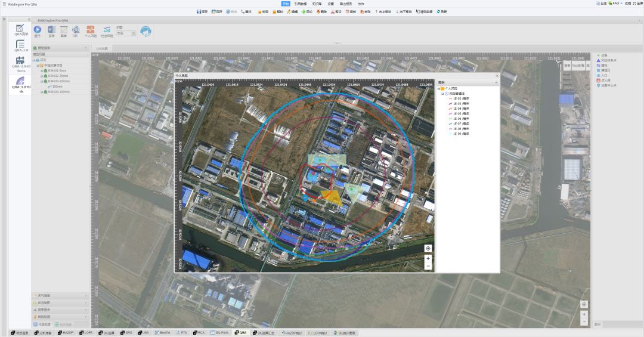The image size is (644, 337).
Task: Click the blue customer support headset icon
Action: pos(145,31)
